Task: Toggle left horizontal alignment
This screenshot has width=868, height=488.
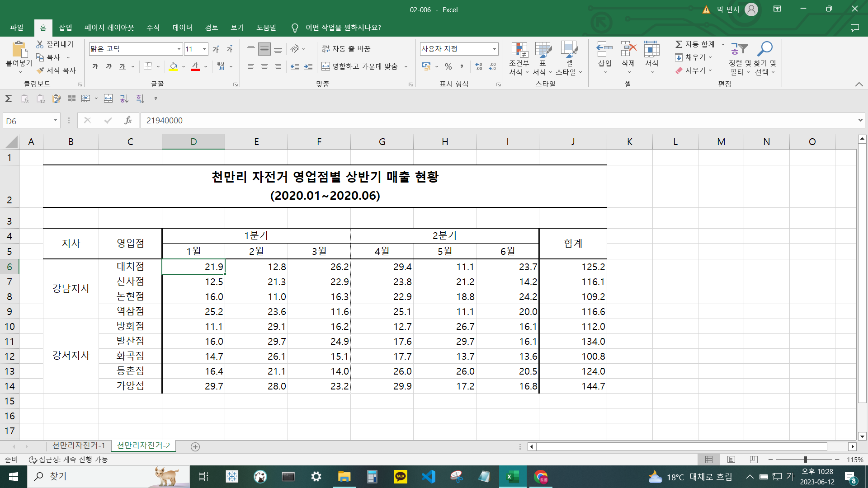Action: pyautogui.click(x=251, y=66)
